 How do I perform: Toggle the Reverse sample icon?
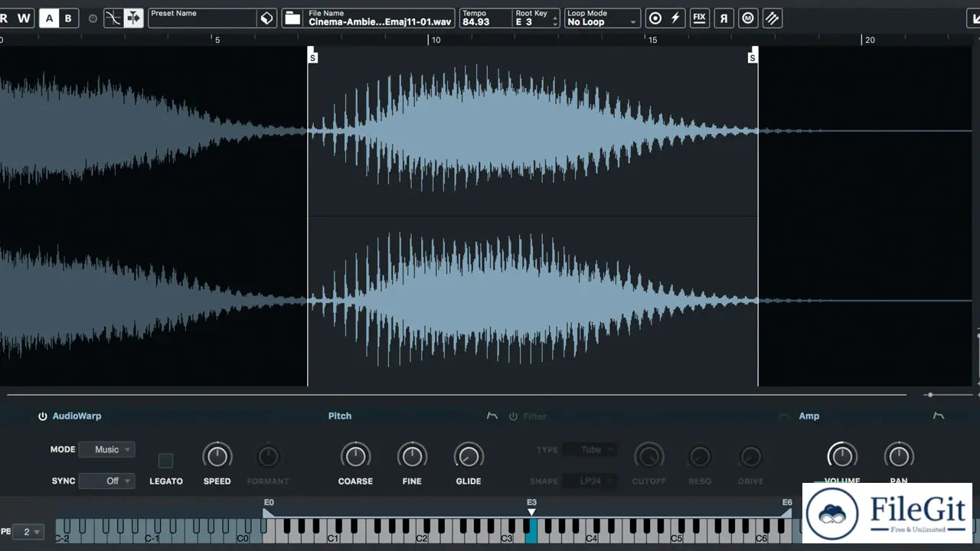(724, 18)
